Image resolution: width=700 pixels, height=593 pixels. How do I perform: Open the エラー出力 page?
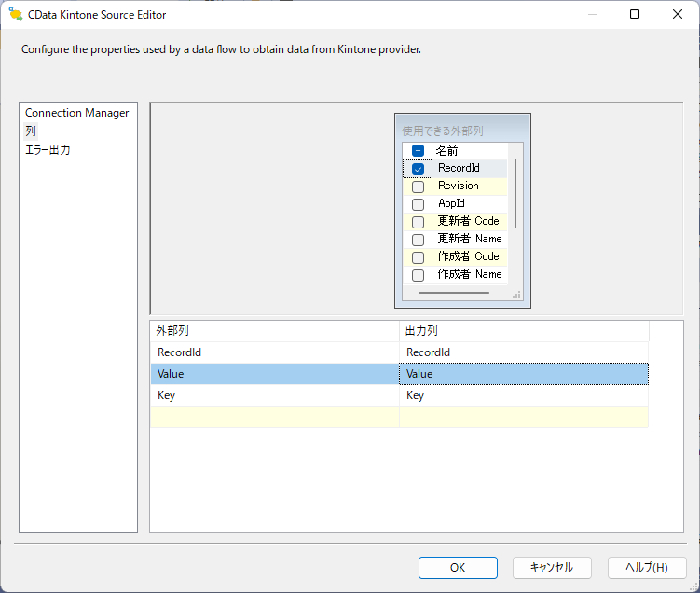pyautogui.click(x=48, y=149)
